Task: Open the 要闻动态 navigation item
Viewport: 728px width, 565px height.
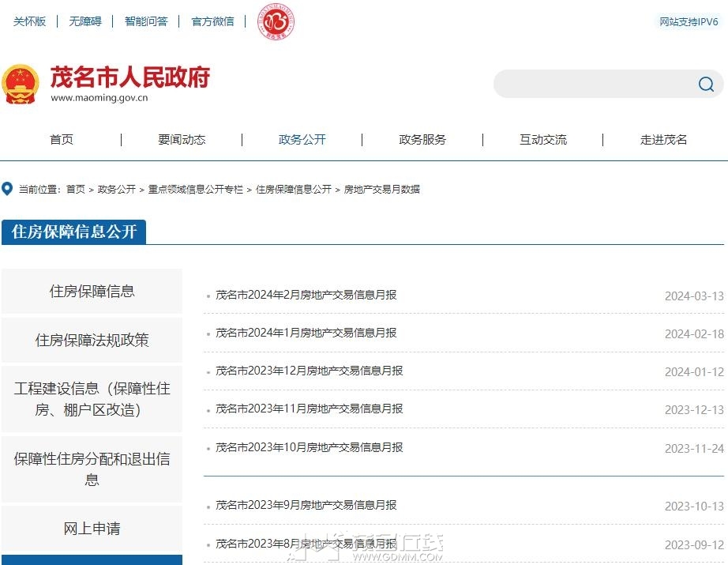Action: click(182, 139)
